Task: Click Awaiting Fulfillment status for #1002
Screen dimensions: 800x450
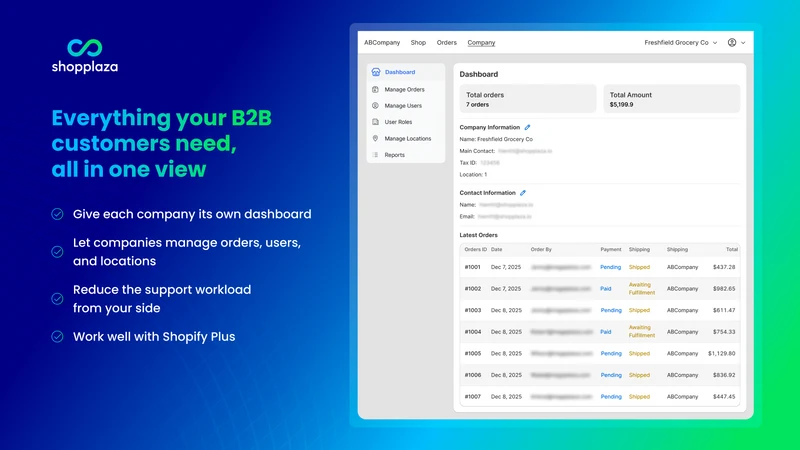Action: point(642,288)
